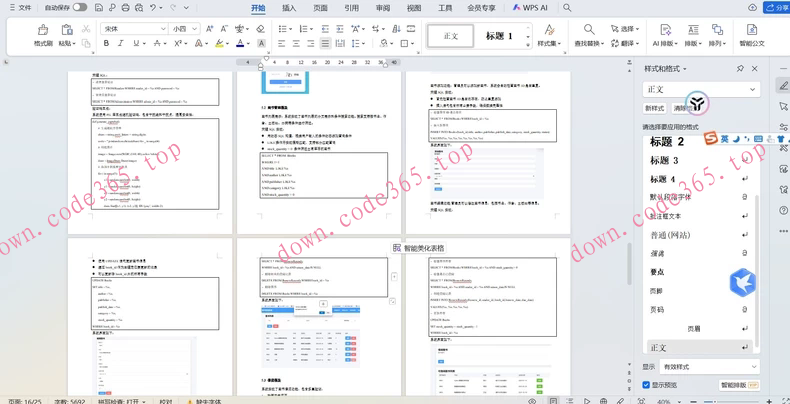Toggle the 自动保存 switch
Image resolution: width=790 pixels, height=404 pixels.
click(x=79, y=8)
